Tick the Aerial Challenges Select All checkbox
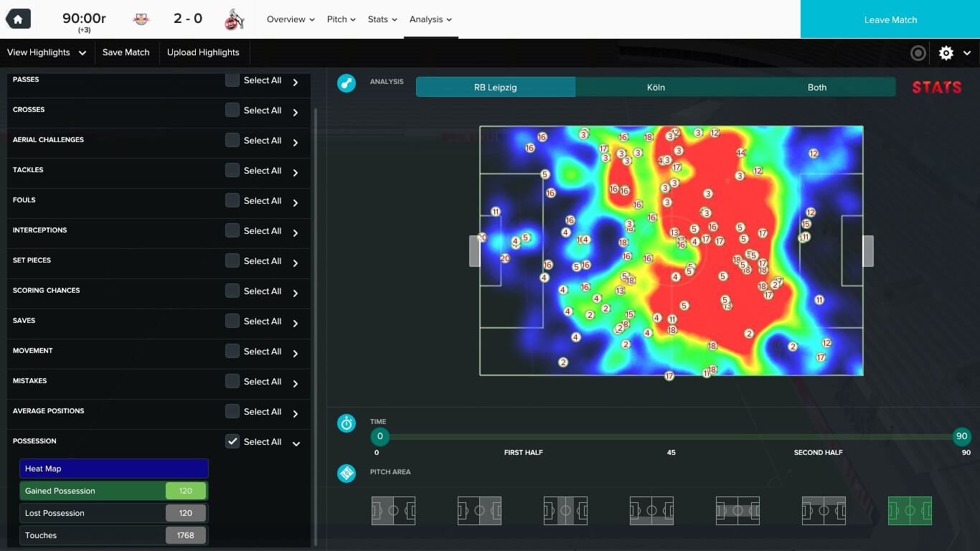The height and width of the screenshot is (551, 980). pos(232,141)
